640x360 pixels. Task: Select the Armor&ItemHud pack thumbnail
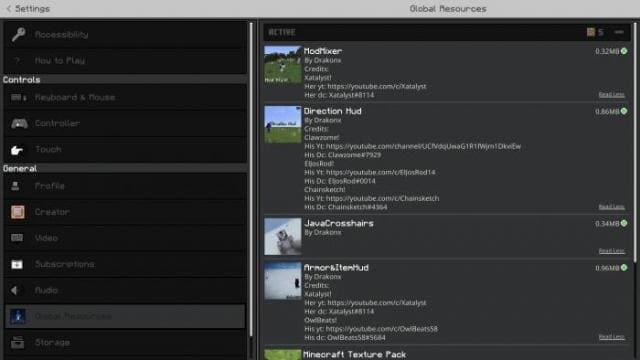282,281
